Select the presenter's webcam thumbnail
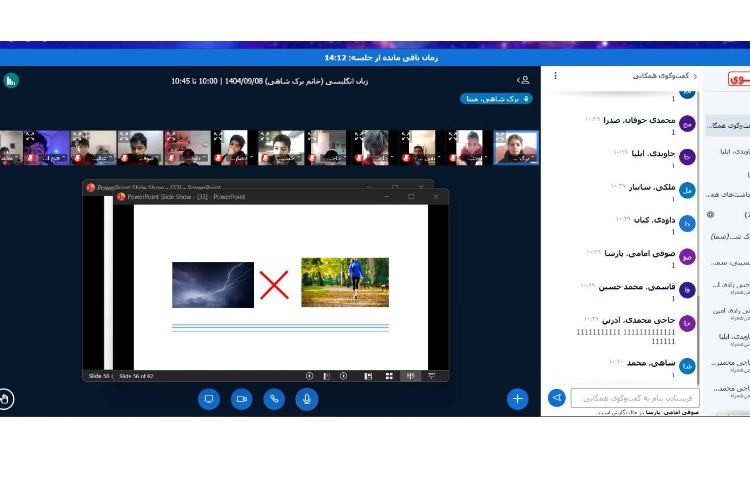This screenshot has width=750, height=480. click(x=516, y=147)
